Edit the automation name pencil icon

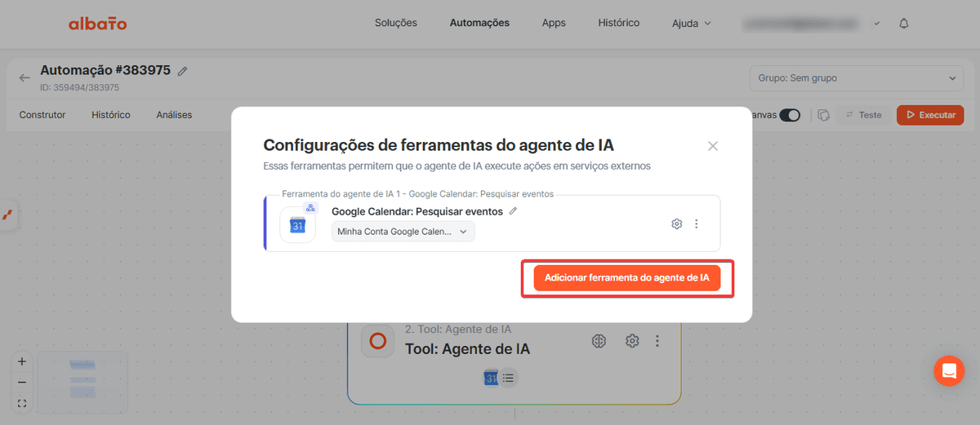[x=182, y=71]
